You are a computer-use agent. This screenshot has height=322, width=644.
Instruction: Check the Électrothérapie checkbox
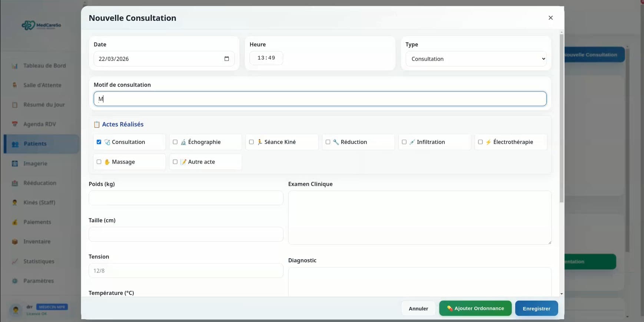(x=481, y=142)
